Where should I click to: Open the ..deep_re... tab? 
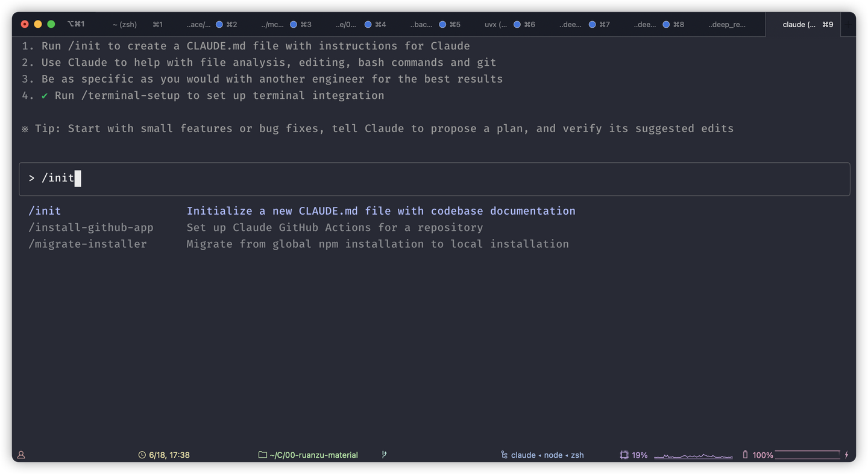pyautogui.click(x=726, y=25)
